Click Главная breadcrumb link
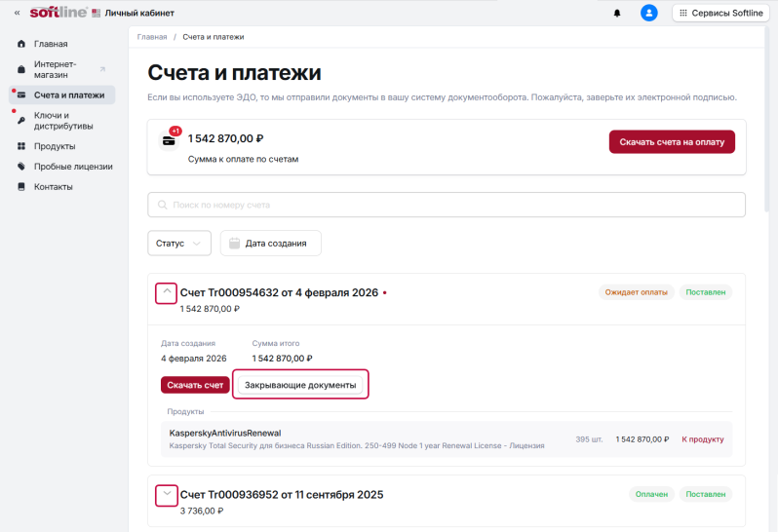Screen dimensions: 778x532 coord(152,37)
